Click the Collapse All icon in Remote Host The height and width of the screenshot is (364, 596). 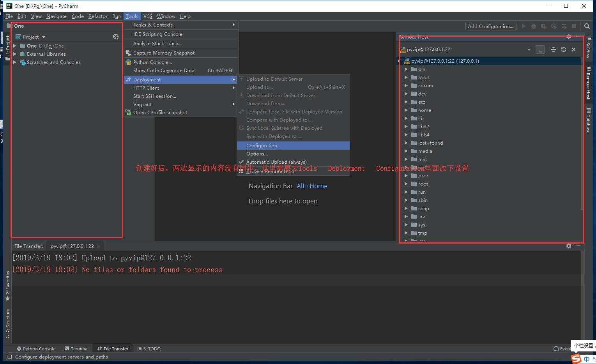pyautogui.click(x=553, y=49)
